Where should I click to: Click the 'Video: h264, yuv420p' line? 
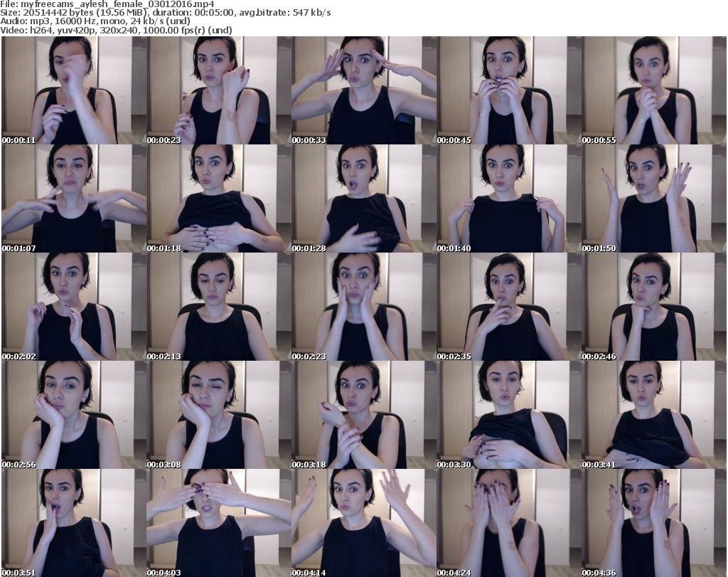click(116, 30)
